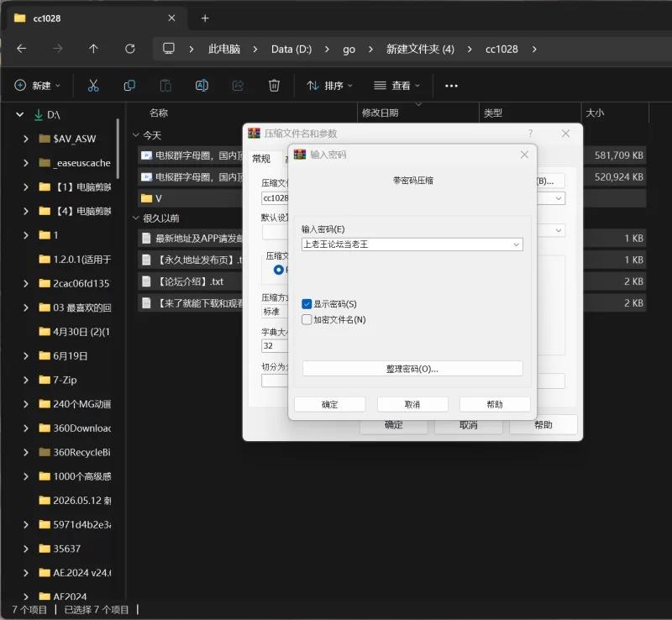This screenshot has width=672, height=620.
Task: Click 确定 in the 输入密码 dialog
Action: (x=329, y=404)
